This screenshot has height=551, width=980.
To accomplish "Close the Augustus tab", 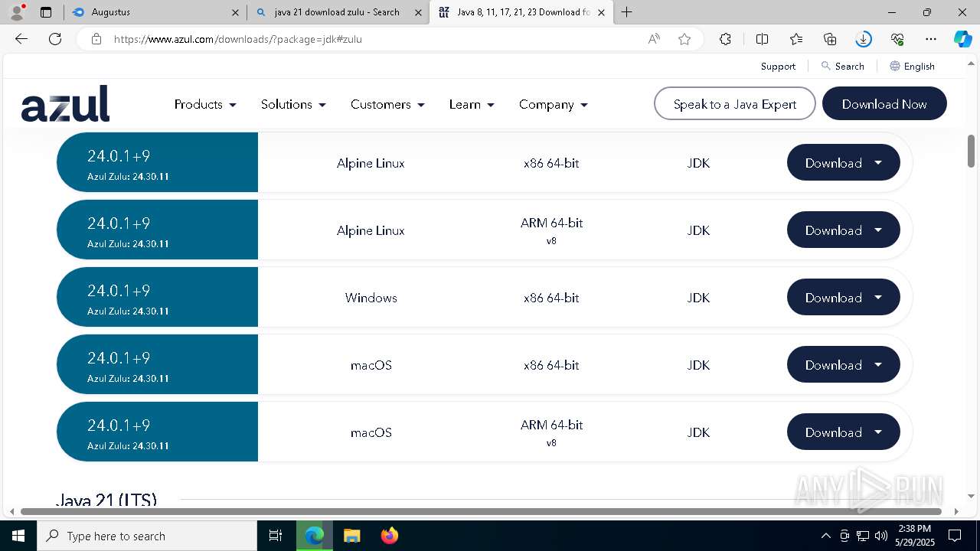I will coord(235,12).
